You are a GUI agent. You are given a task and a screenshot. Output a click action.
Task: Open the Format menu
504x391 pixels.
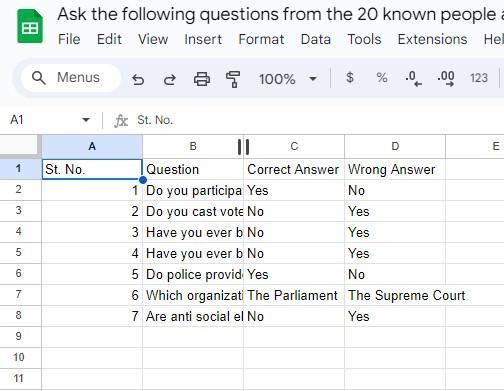pyautogui.click(x=261, y=40)
